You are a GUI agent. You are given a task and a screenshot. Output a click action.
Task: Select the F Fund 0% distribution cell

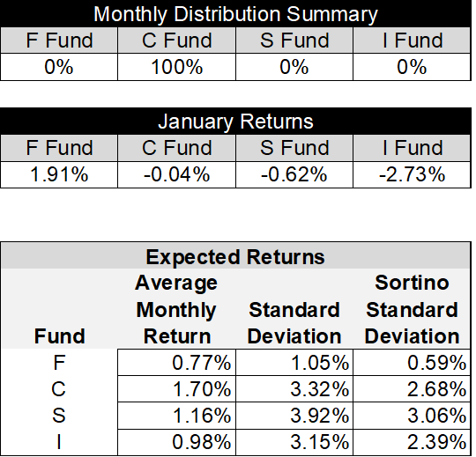click(59, 67)
